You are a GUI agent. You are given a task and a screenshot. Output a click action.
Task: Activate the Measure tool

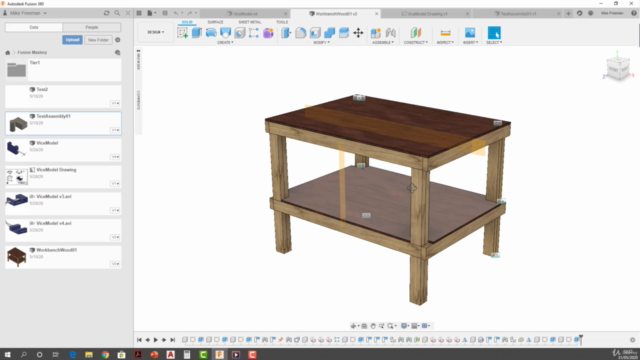click(x=445, y=33)
